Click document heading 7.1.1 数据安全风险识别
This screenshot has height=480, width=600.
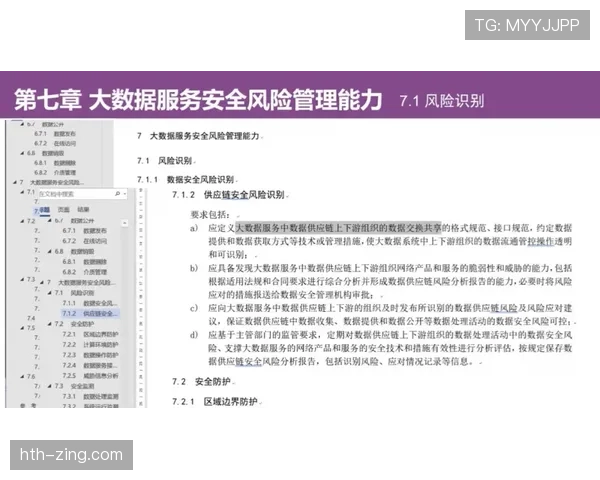click(x=186, y=179)
